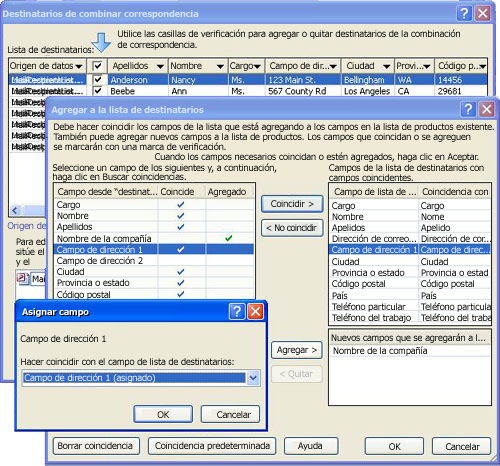Click the Coincidencia con column header
Image resolution: width=500 pixels, height=466 pixels.
(x=455, y=192)
